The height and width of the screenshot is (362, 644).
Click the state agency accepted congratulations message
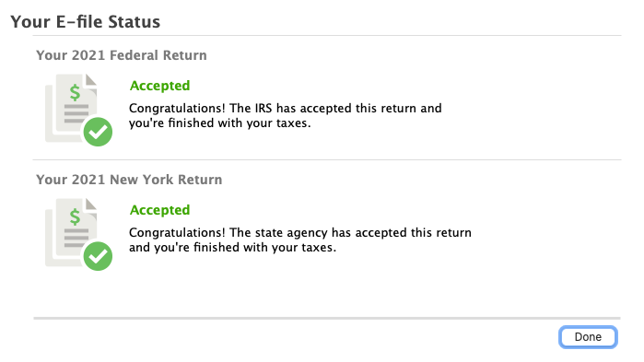300,240
